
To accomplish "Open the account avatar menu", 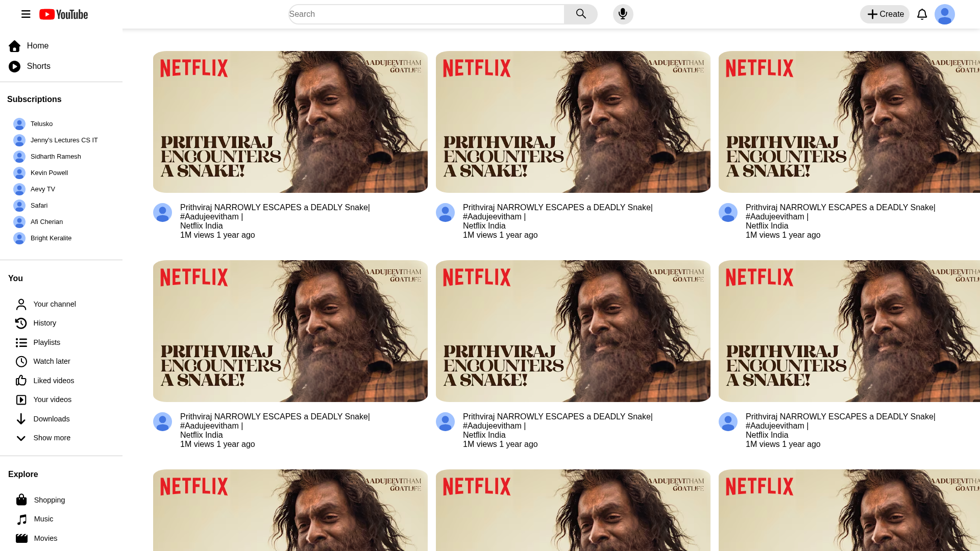I will point(944,14).
